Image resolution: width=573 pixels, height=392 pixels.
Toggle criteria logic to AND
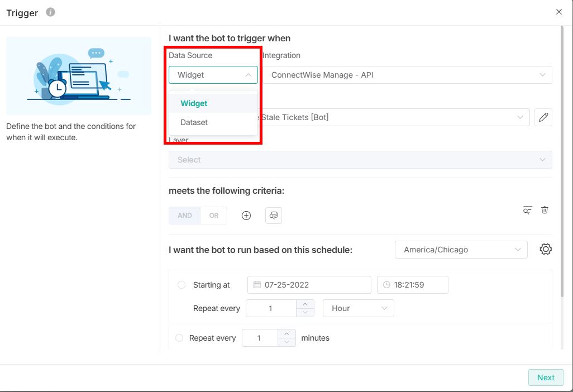tap(184, 216)
